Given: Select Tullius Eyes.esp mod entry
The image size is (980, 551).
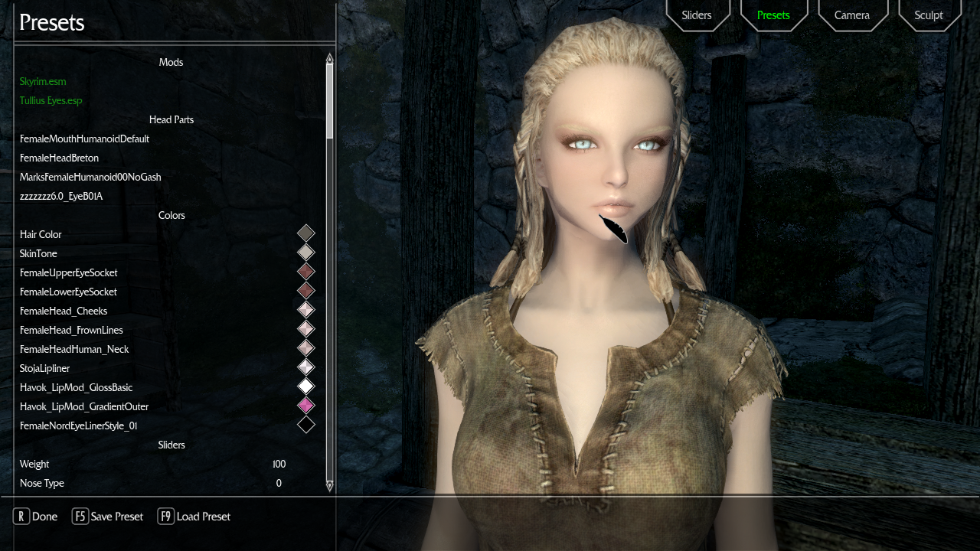Looking at the screenshot, I should (x=51, y=100).
